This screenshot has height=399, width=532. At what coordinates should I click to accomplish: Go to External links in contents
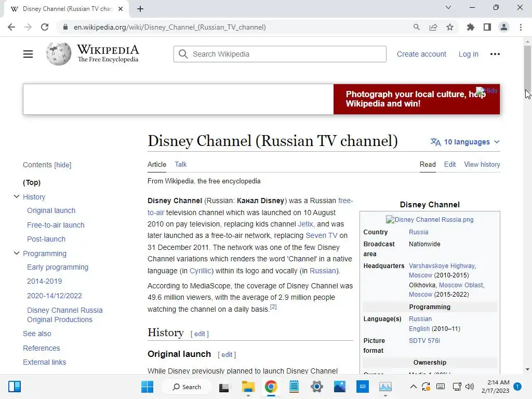pyautogui.click(x=45, y=362)
